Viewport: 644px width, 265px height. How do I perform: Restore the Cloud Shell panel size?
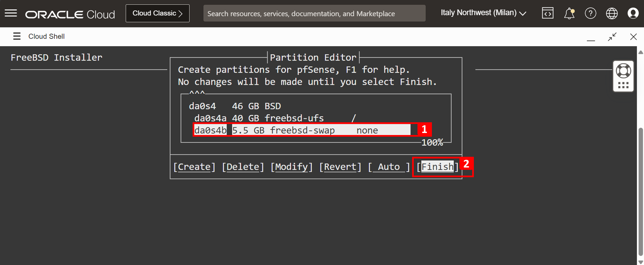(612, 37)
